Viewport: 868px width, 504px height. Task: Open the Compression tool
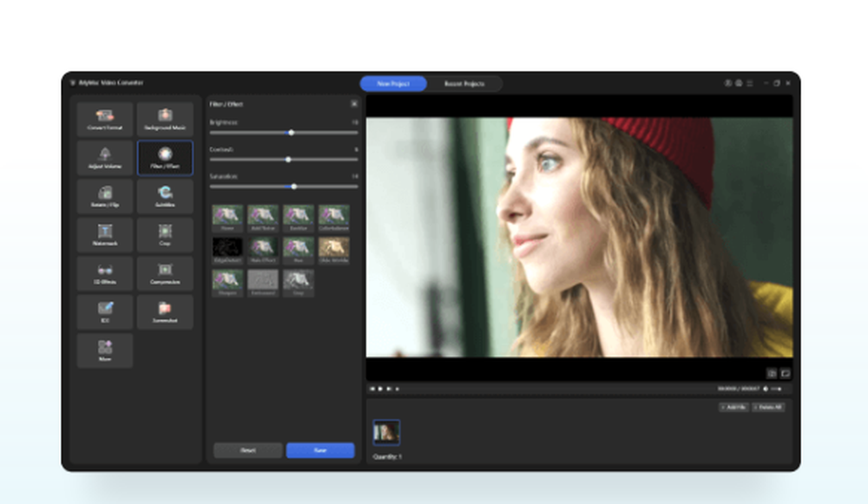click(x=165, y=273)
